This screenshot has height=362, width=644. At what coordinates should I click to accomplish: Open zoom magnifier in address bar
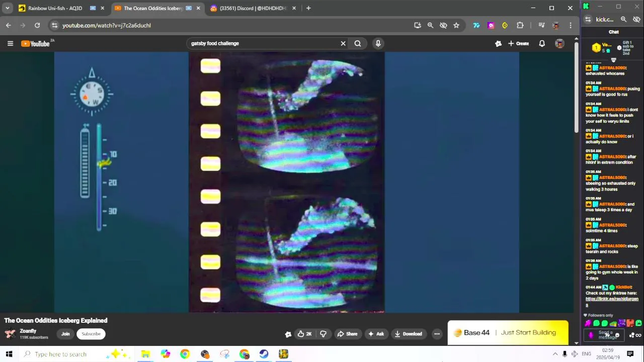(430, 25)
